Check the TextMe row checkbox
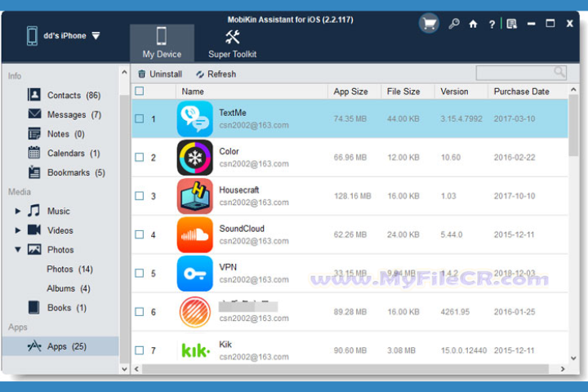Viewport: 588px width, 392px height. [139, 118]
